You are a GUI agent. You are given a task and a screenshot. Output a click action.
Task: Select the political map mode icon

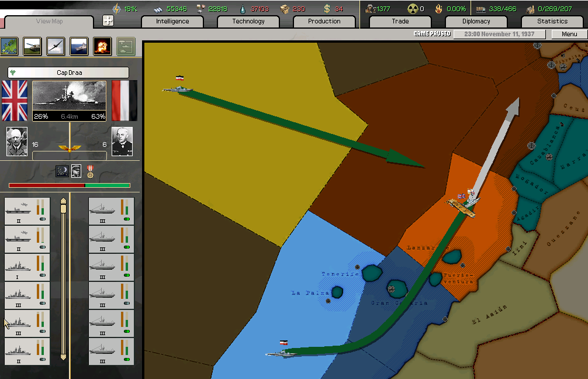coord(9,46)
